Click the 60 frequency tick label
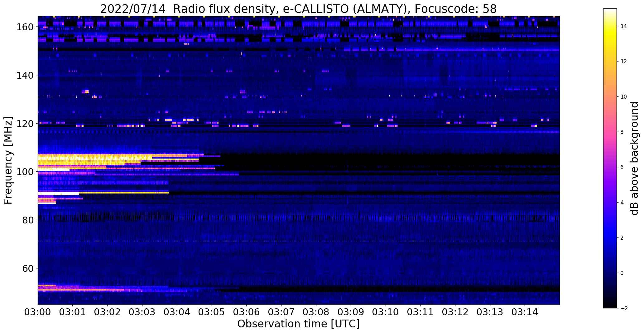Screen dimensions: 644x333 pyautogui.click(x=28, y=268)
